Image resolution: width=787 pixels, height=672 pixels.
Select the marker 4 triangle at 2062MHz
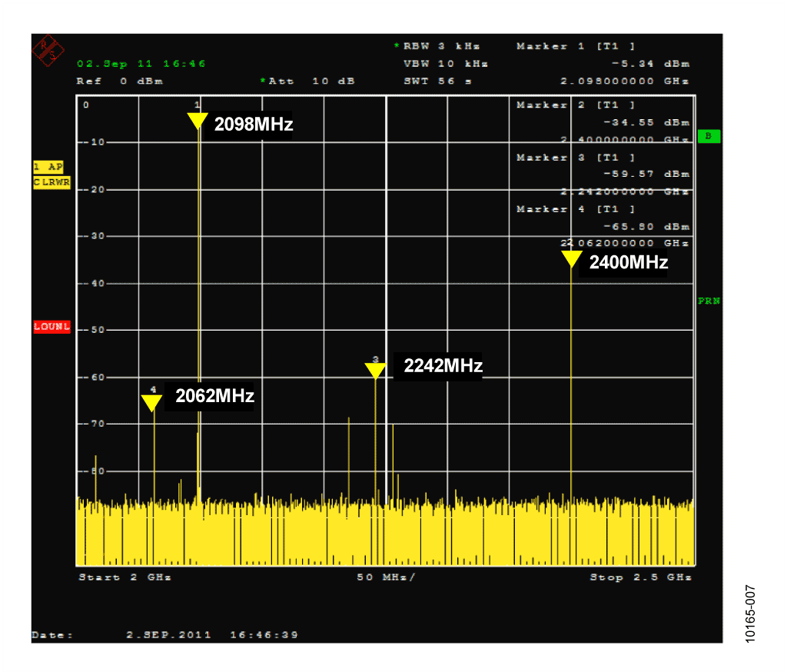(x=151, y=403)
